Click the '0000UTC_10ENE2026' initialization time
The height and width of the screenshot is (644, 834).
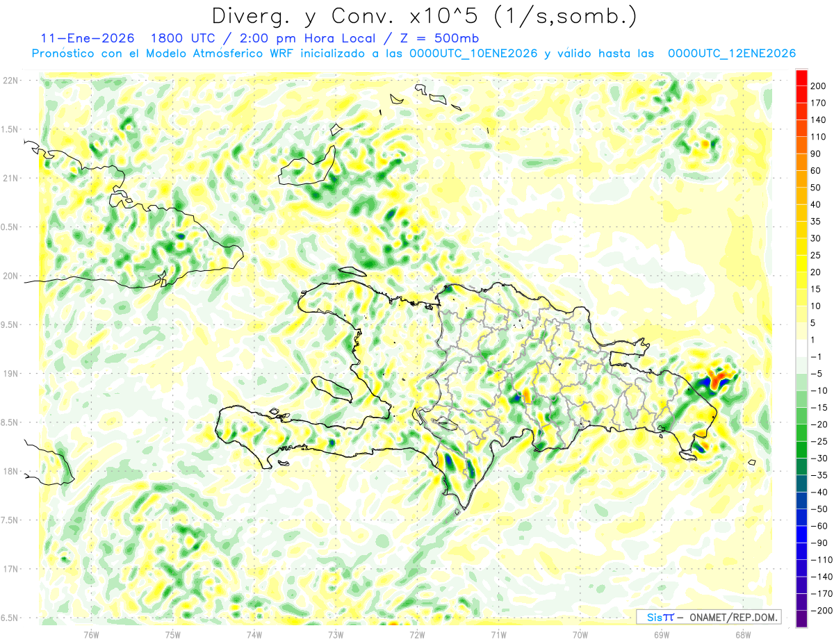click(x=473, y=53)
